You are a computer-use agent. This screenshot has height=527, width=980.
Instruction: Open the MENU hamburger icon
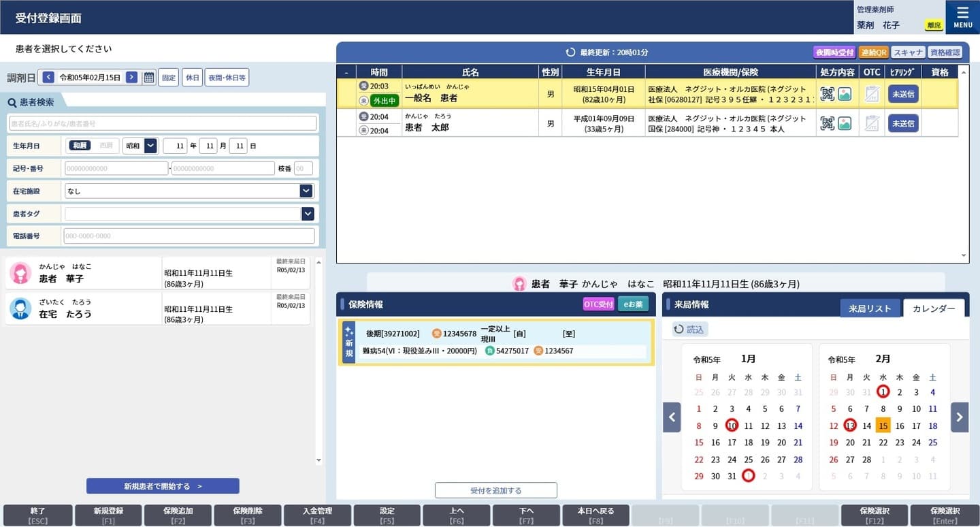click(x=962, y=16)
